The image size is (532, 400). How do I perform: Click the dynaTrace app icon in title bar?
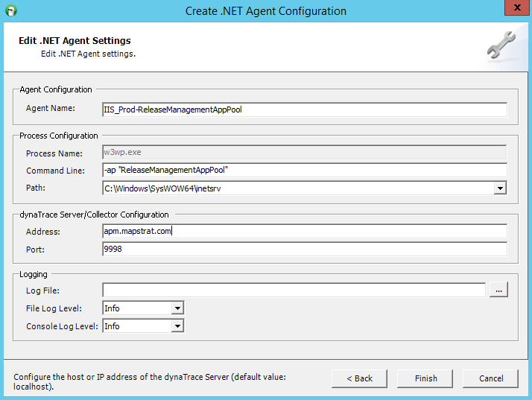point(11,11)
